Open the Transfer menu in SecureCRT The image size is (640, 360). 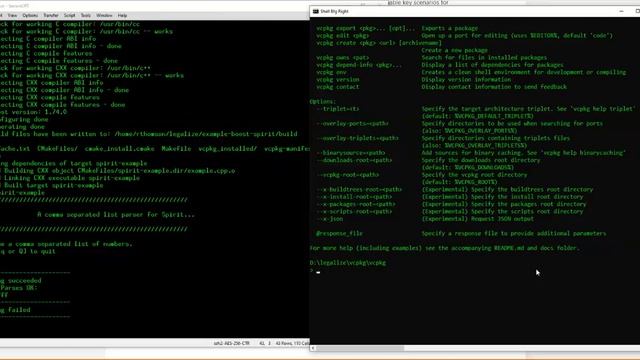[x=51, y=16]
